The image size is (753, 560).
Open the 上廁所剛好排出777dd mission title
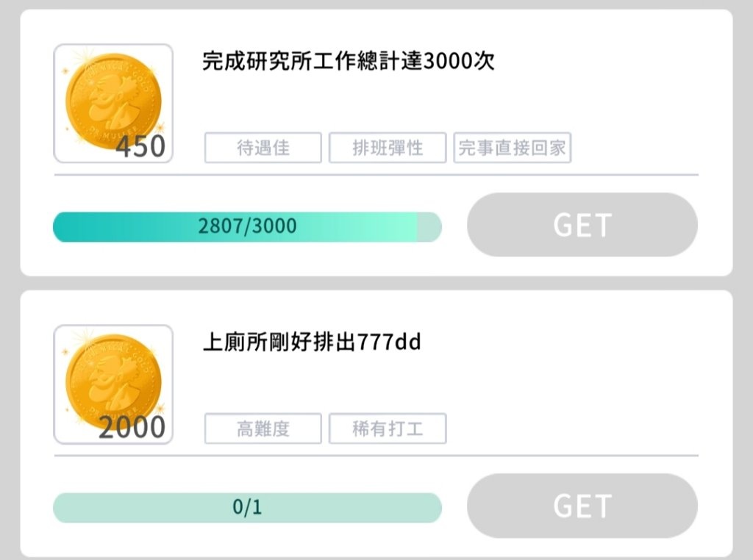pyautogui.click(x=312, y=342)
